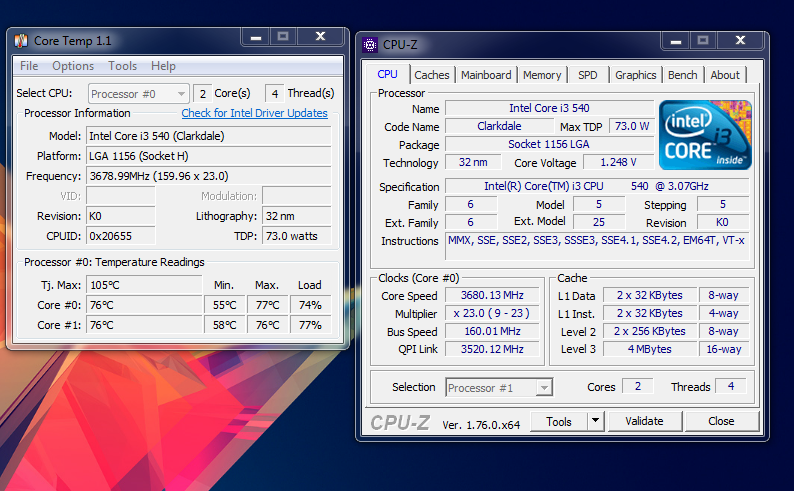Switch to the About tab in CPU-Z

(725, 75)
